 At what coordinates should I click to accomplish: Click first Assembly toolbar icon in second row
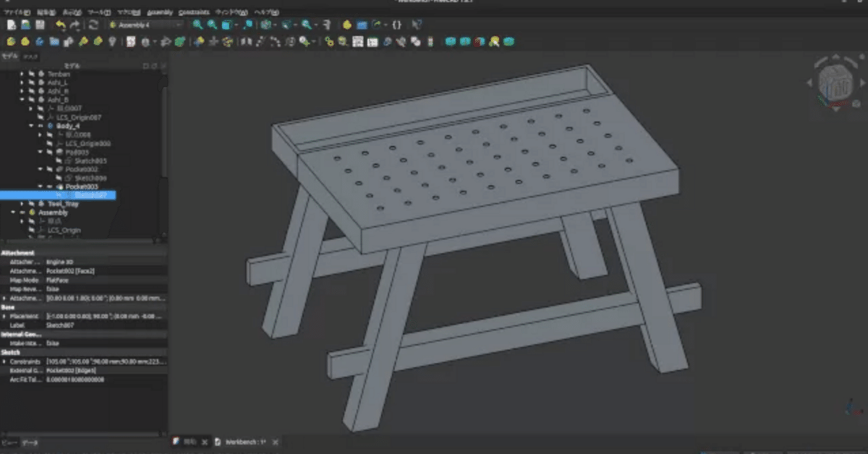click(12, 42)
